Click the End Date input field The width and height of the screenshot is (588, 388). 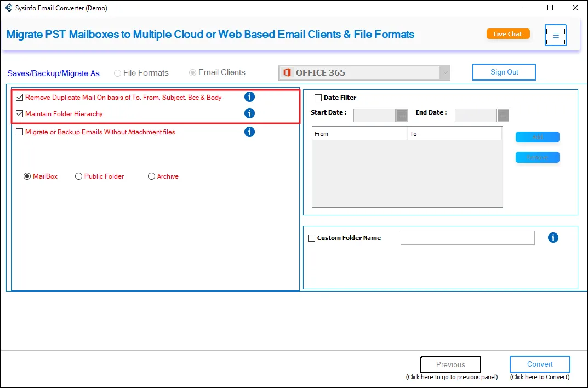[x=476, y=115]
